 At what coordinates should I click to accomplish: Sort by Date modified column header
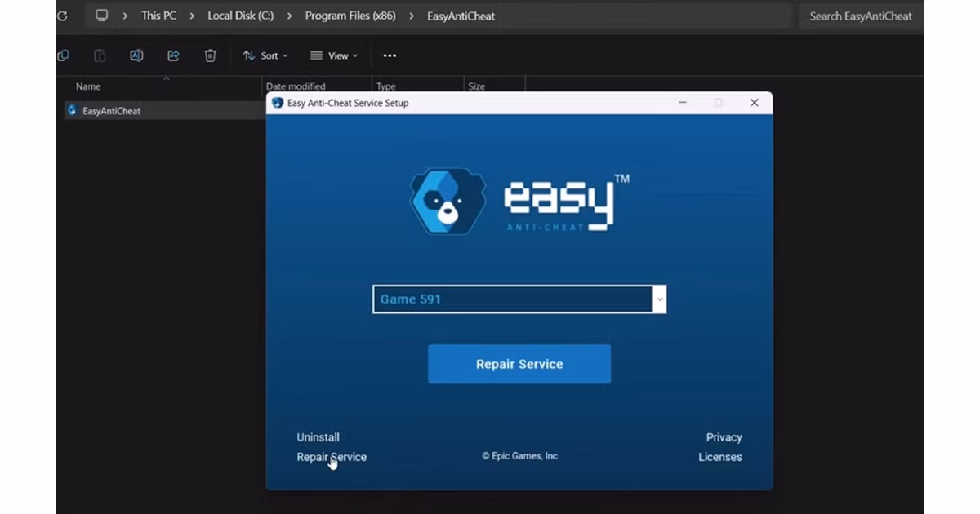296,86
